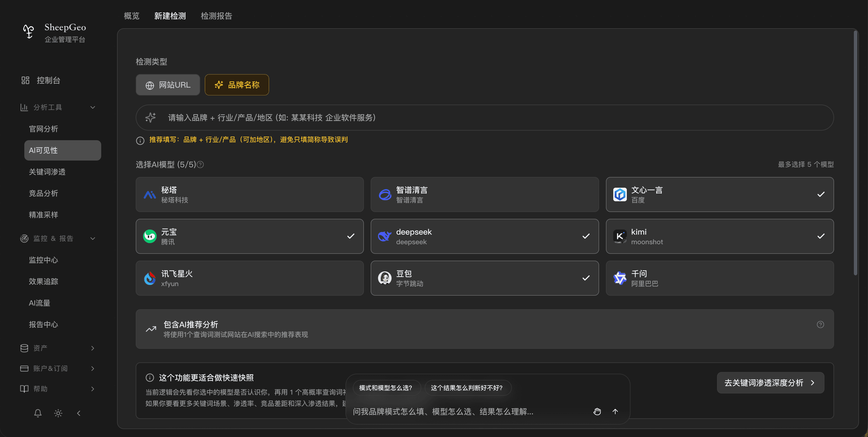The image size is (868, 437).
Task: Deselect the deepseek model card
Action: [x=485, y=236]
